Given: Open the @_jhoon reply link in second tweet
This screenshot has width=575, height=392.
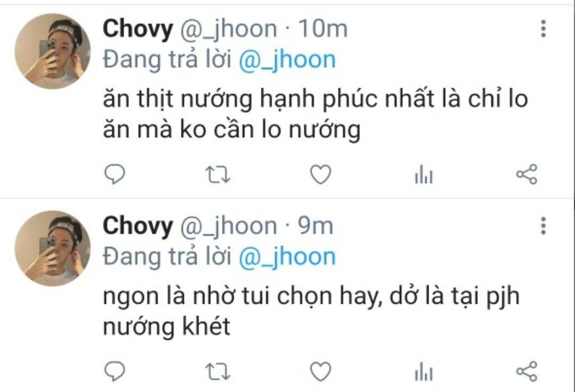Looking at the screenshot, I should point(287,257).
